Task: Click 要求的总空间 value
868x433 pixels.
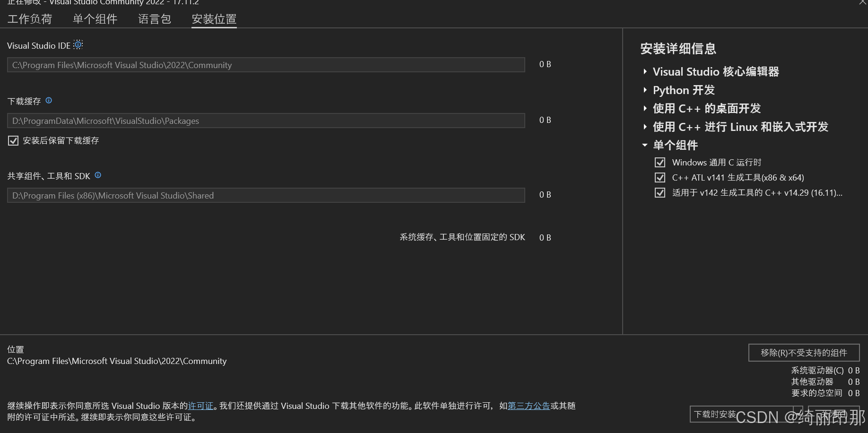Action: (x=854, y=393)
